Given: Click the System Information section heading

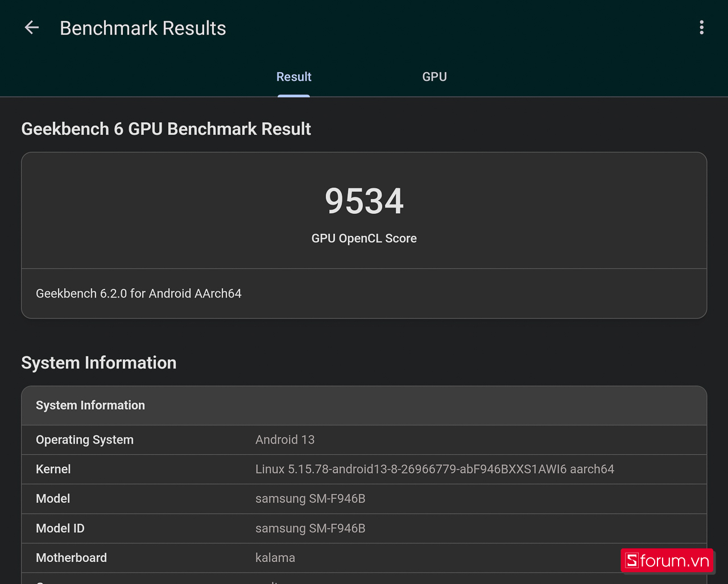Looking at the screenshot, I should 98,363.
